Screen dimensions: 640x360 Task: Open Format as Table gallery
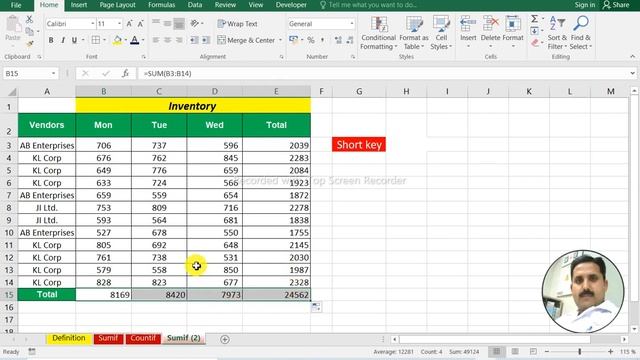click(413, 33)
